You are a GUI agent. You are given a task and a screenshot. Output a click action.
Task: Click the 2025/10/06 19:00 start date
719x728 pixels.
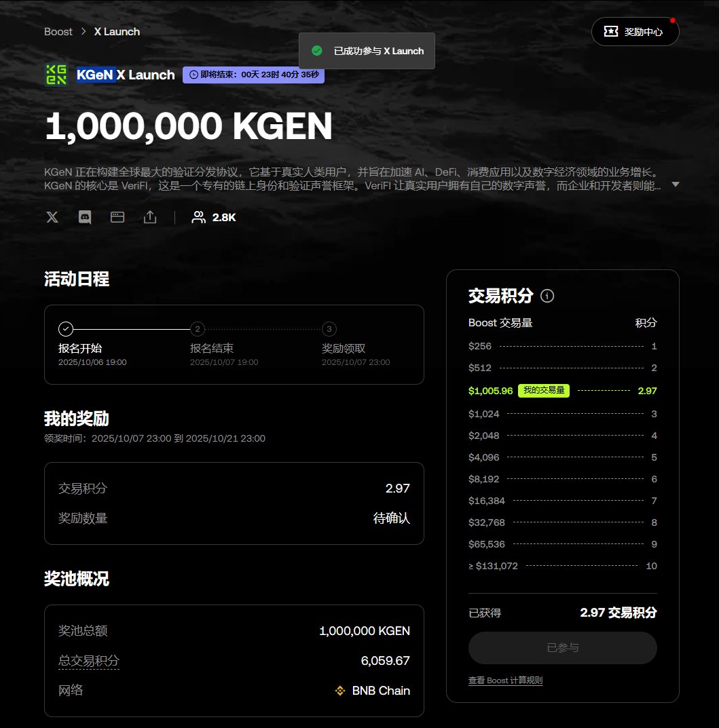tap(92, 362)
